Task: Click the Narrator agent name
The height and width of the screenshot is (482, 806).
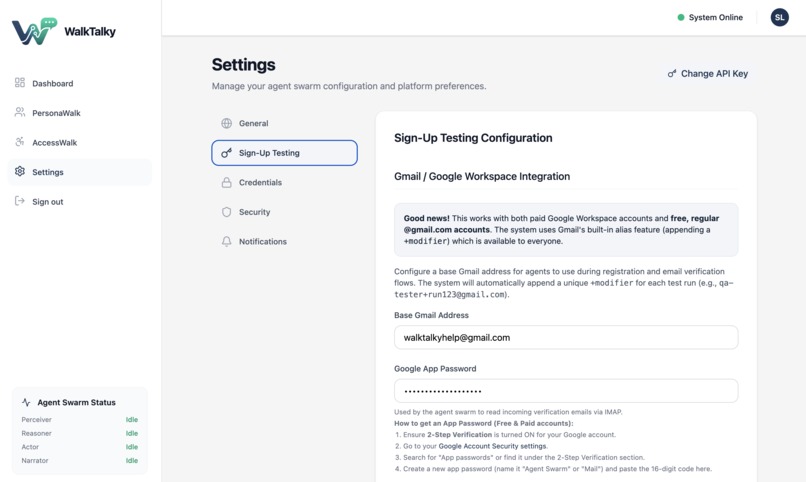Action: point(35,460)
